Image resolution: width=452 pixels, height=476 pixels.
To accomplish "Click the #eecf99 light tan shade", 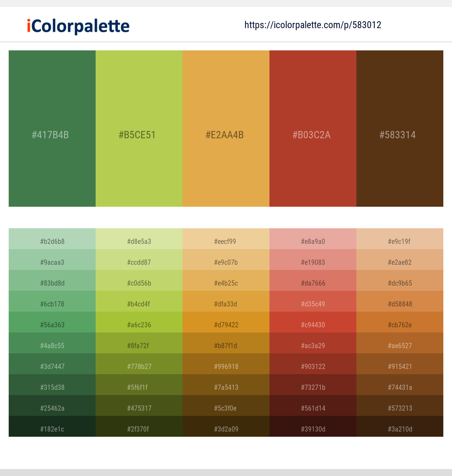I will [x=226, y=241].
